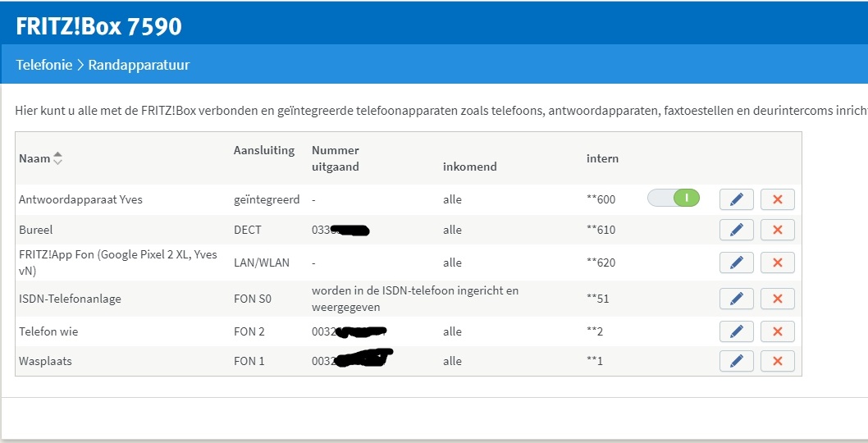This screenshot has width=868, height=443.
Task: Delete the ISDN-Telefonanlage entry
Action: 778,299
